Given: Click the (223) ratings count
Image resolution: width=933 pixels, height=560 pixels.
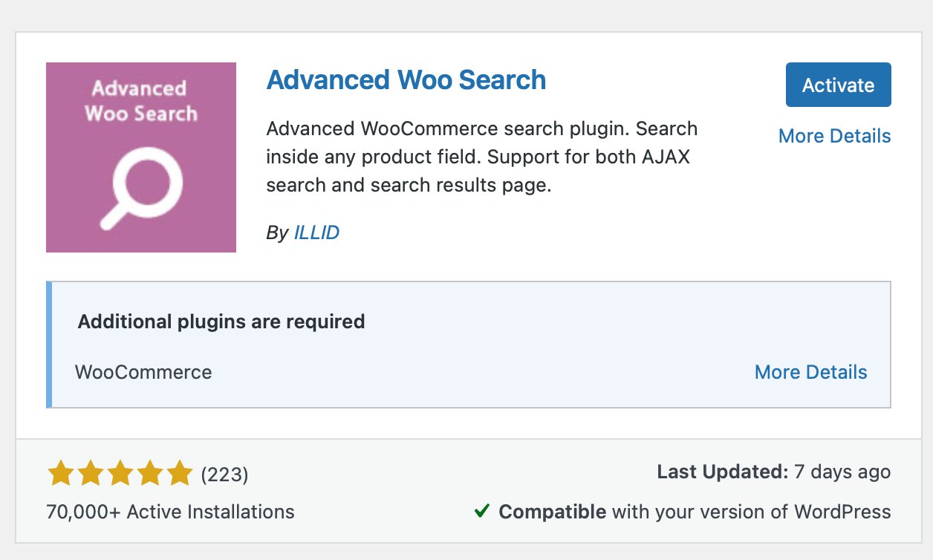Looking at the screenshot, I should click(225, 473).
